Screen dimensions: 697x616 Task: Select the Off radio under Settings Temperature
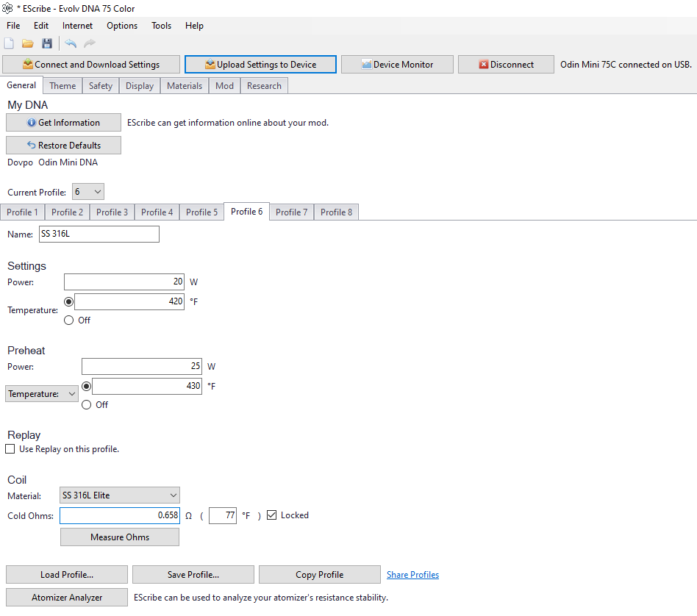(69, 320)
